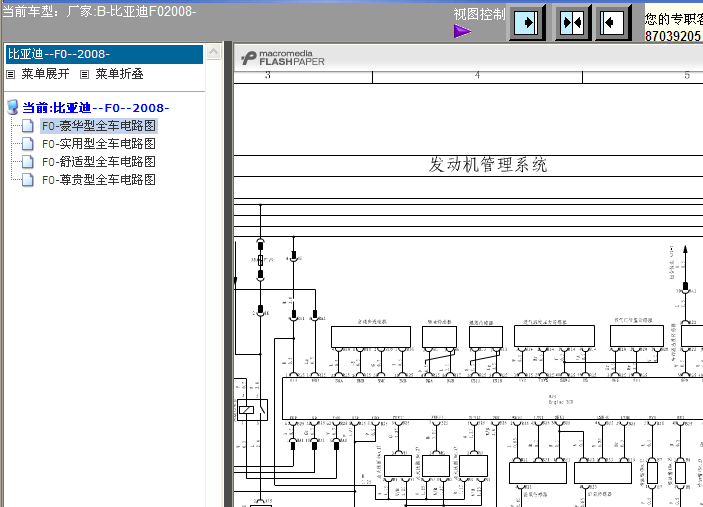Click the expand-right view control button
Image resolution: width=703 pixels, height=507 pixels.
click(526, 22)
